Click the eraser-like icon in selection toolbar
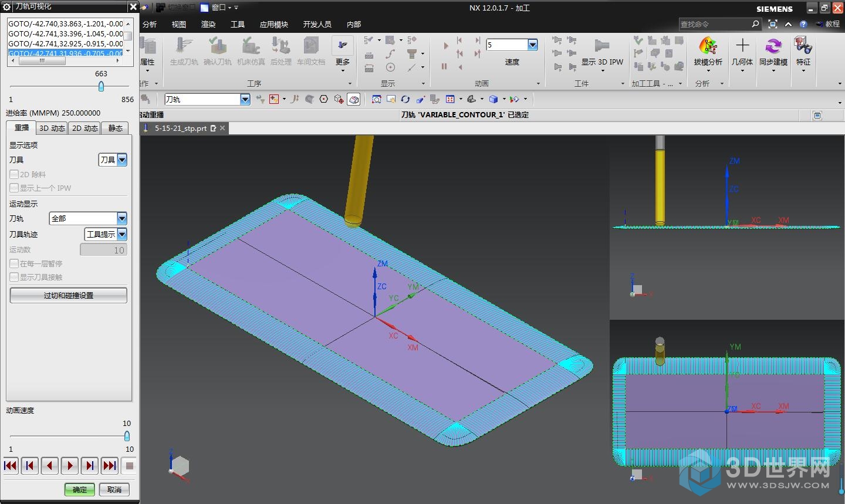Viewport: 845px width, 504px height. pos(354,99)
